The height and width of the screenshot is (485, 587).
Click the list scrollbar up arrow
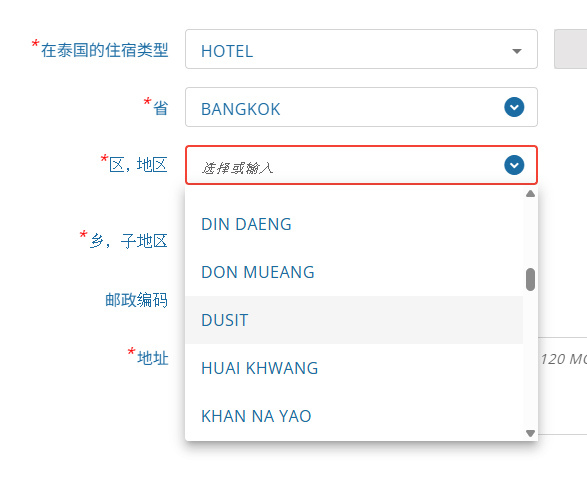point(530,193)
